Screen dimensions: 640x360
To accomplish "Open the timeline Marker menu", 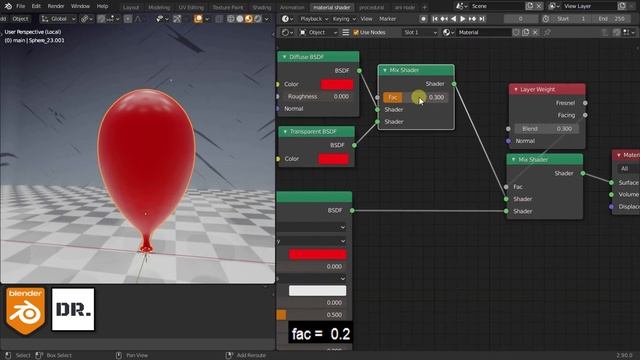I will [387, 19].
